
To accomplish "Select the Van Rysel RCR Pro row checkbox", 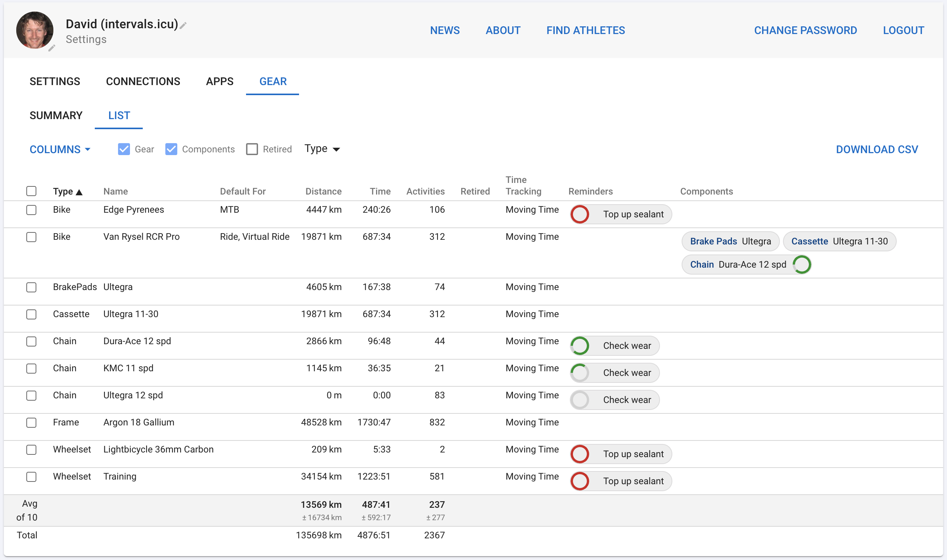I will [x=31, y=237].
